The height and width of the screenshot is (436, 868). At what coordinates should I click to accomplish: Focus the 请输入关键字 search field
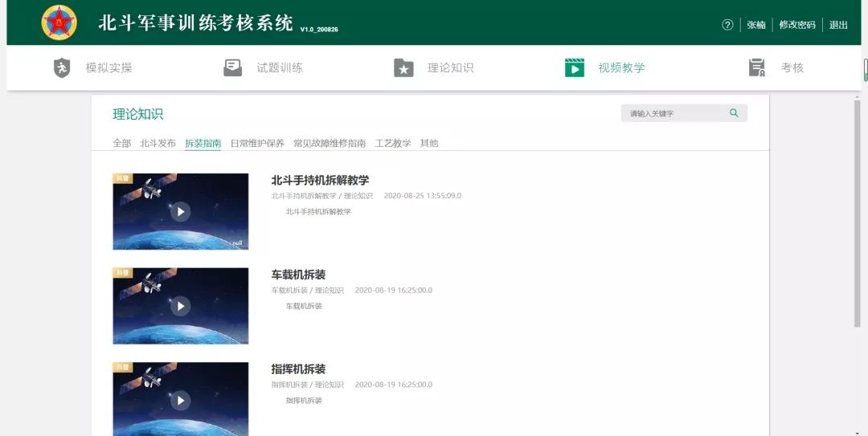pos(684,113)
